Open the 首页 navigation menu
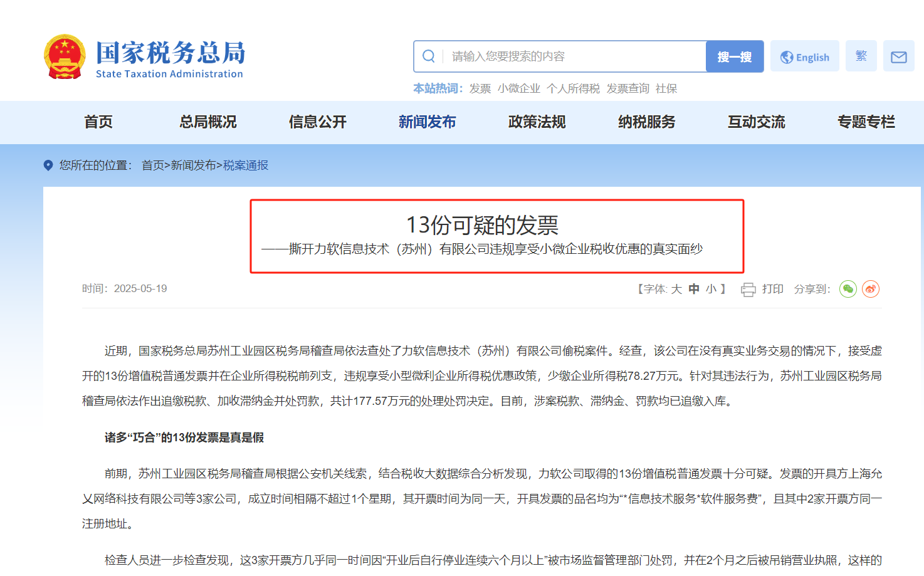The height and width of the screenshot is (576, 924). [98, 122]
